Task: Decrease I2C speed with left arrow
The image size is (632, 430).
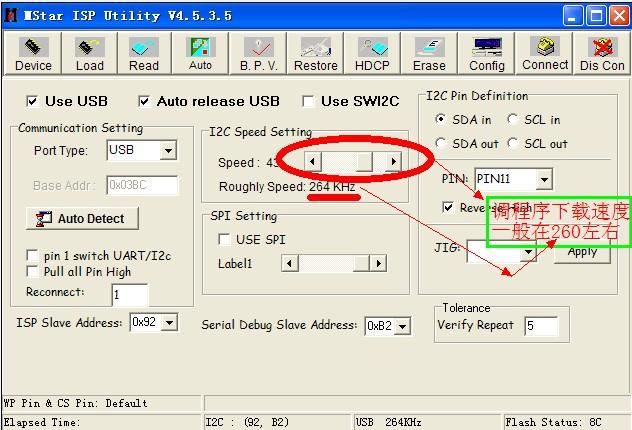Action: (x=312, y=162)
